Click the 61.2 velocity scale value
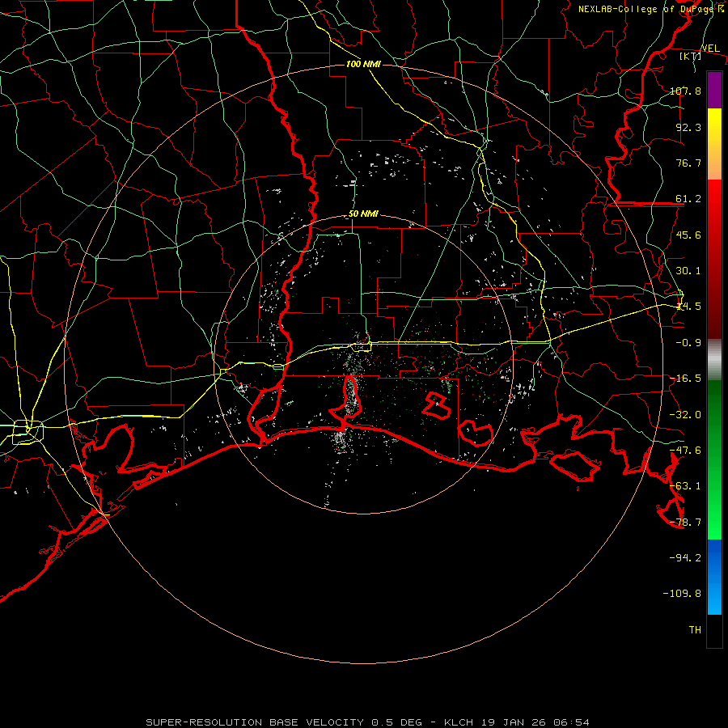The height and width of the screenshot is (728, 728). click(688, 199)
